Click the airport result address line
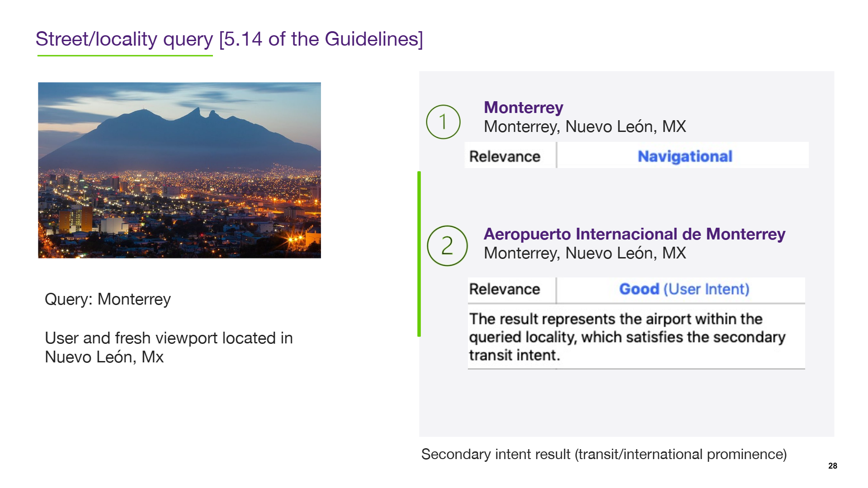Image resolution: width=868 pixels, height=488 pixels. coord(585,253)
